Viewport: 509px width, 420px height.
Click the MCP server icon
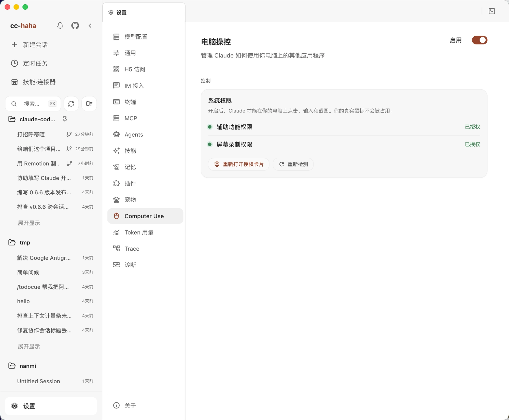[116, 118]
